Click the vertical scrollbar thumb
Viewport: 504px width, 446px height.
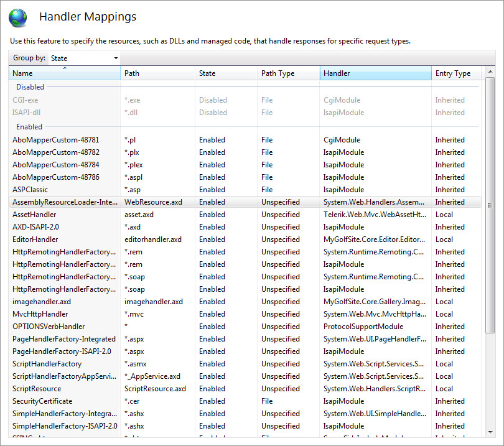pyautogui.click(x=490, y=205)
